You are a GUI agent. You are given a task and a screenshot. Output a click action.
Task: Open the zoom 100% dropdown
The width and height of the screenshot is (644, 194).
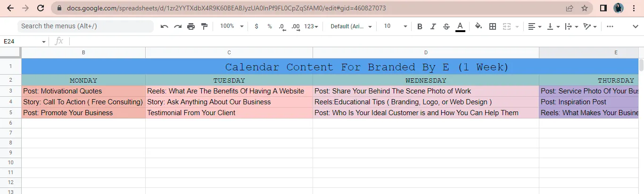[232, 26]
